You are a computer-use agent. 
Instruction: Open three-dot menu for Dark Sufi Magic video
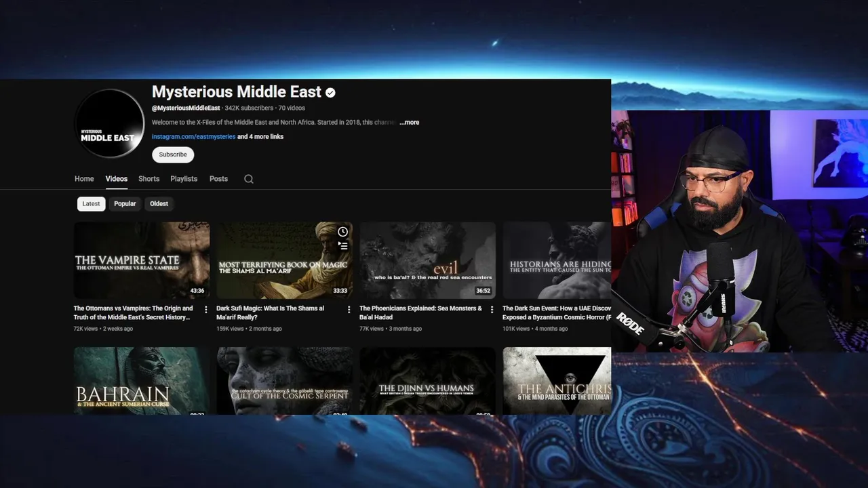[349, 310]
